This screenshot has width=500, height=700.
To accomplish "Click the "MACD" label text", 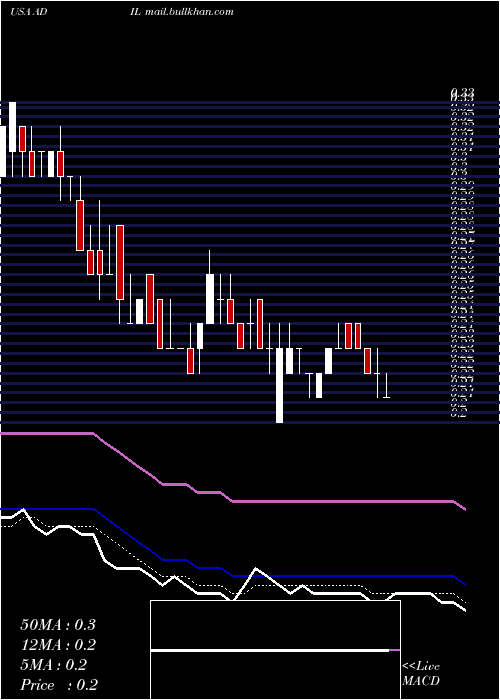I will [x=421, y=681].
